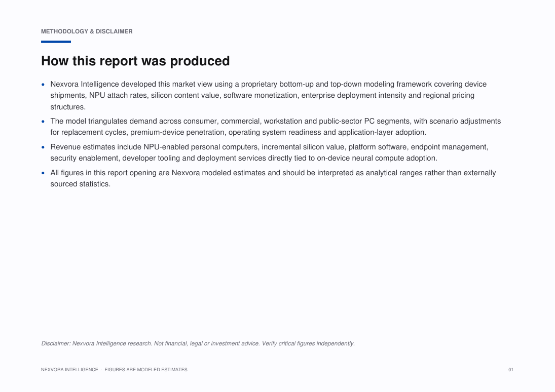Click the fourth bullet point marker
The height and width of the screenshot is (392, 555).
coord(43,173)
